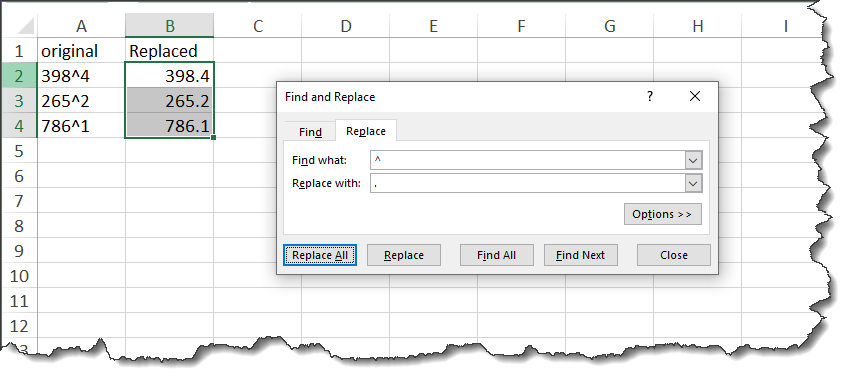Select the Replace tab

[x=366, y=131]
